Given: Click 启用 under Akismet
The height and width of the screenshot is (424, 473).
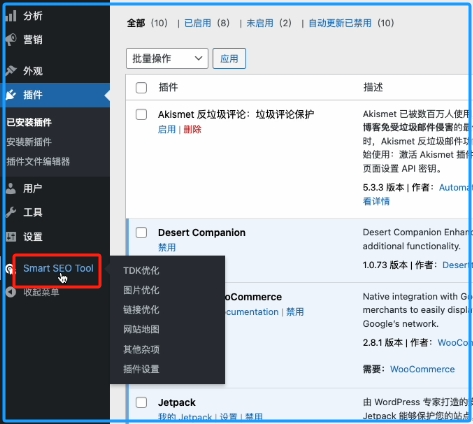Looking at the screenshot, I should [x=167, y=129].
